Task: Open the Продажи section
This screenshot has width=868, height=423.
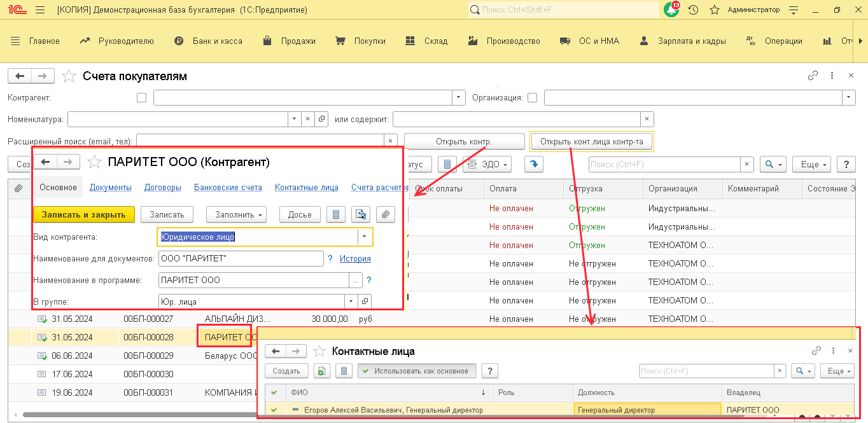Action: [x=288, y=41]
